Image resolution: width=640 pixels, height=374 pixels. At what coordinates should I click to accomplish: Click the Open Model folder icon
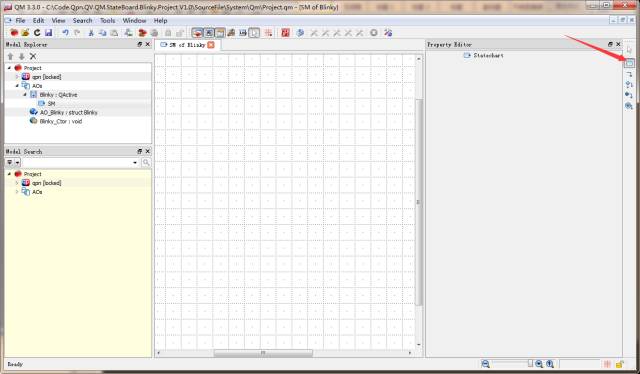coord(25,33)
